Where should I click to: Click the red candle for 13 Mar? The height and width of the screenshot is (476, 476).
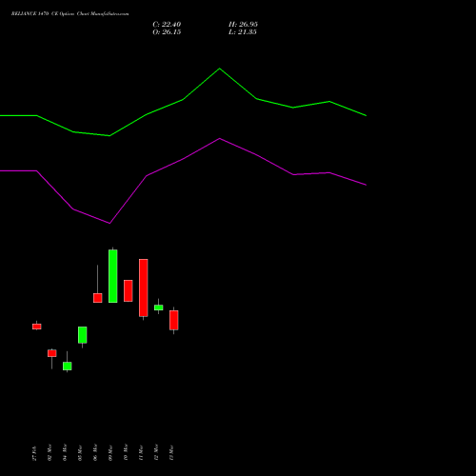(174, 320)
